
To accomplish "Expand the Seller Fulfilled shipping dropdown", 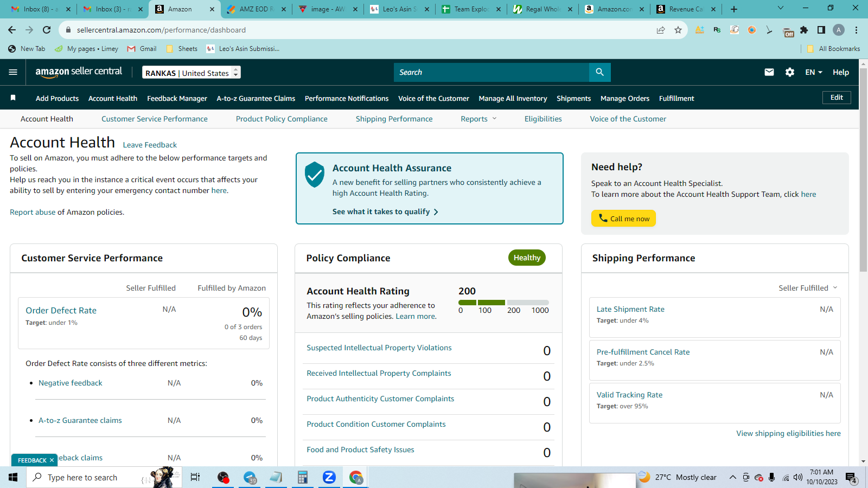I will tap(808, 288).
